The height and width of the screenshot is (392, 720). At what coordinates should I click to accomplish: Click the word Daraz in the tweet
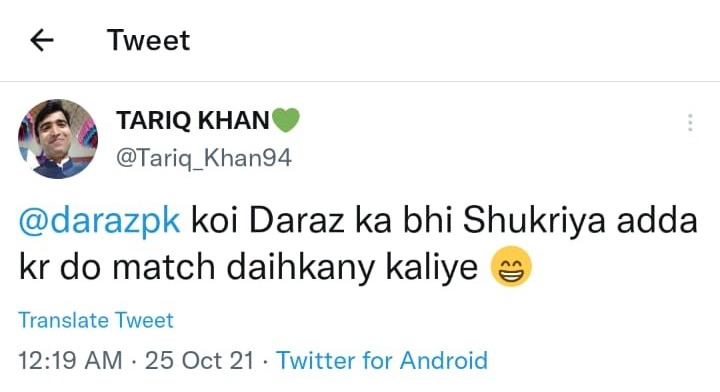click(x=297, y=220)
